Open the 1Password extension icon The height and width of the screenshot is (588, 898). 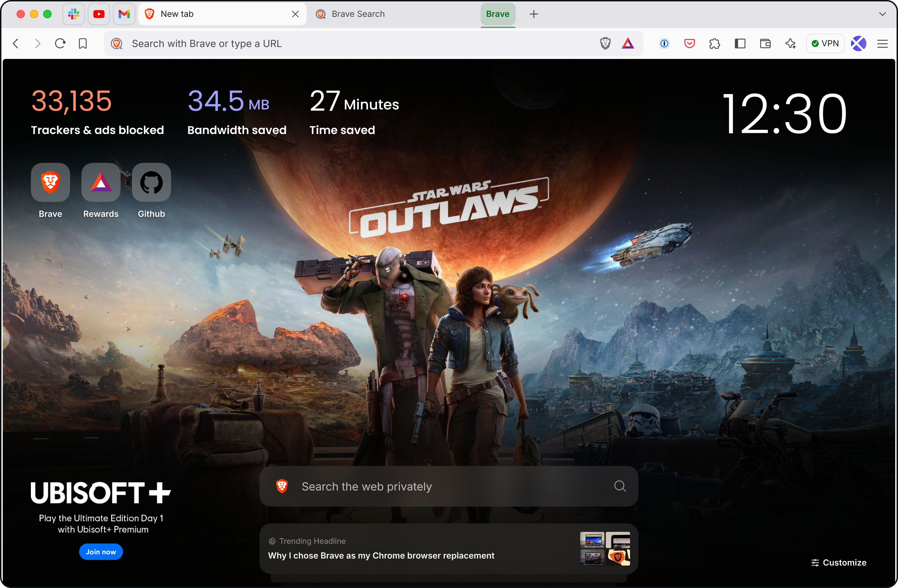[664, 44]
